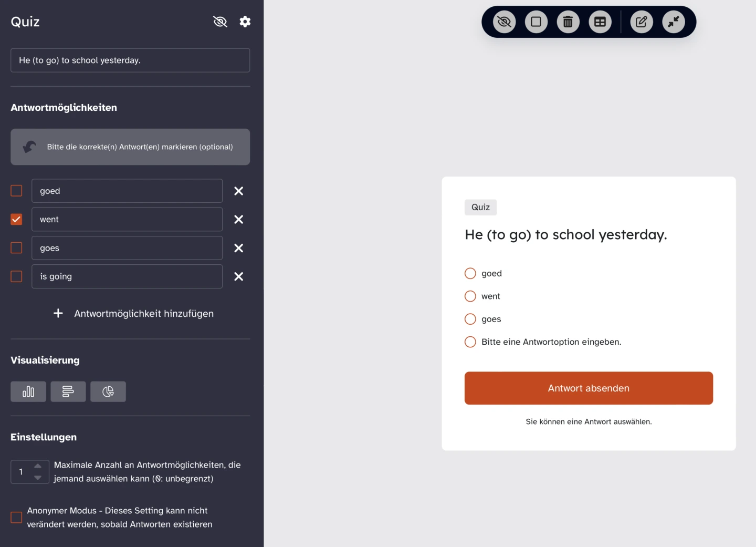Open quiz settings gear icon

pyautogui.click(x=245, y=22)
